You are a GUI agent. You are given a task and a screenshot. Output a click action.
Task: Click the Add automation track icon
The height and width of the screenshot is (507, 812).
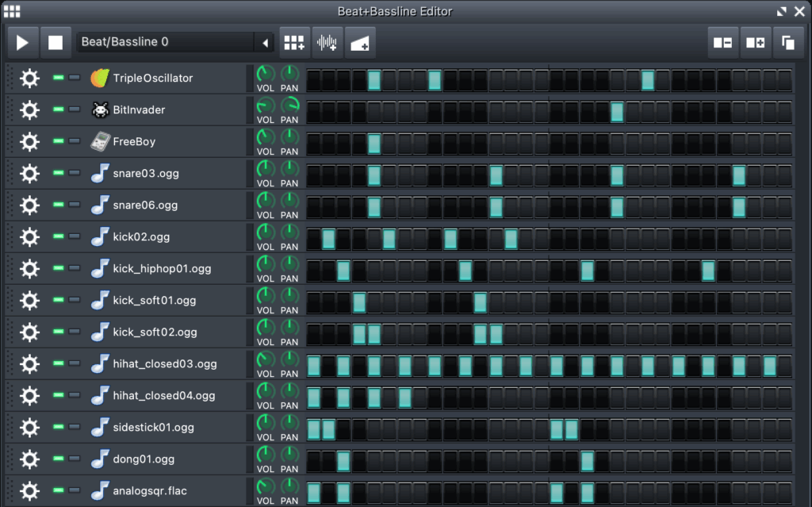click(x=359, y=42)
